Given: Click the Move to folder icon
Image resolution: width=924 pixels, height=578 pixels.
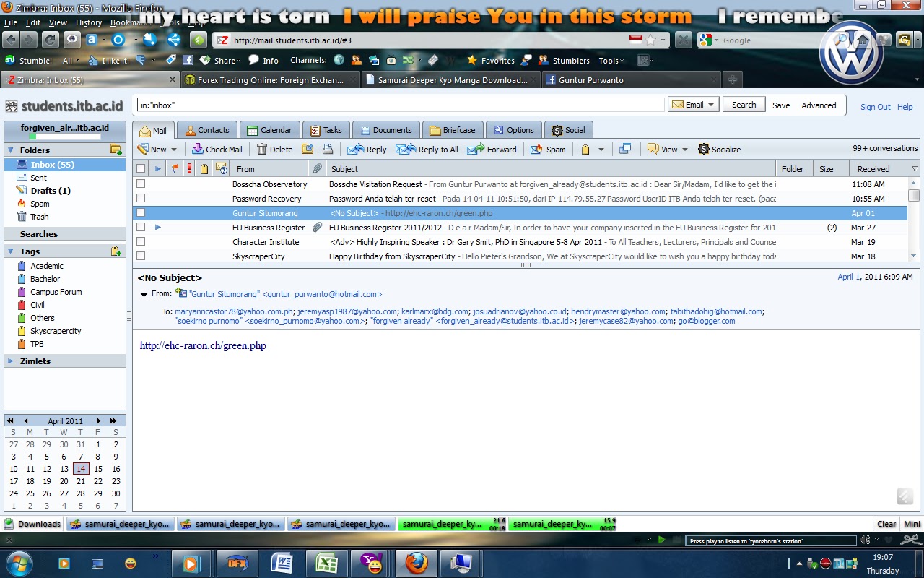Looking at the screenshot, I should [308, 150].
